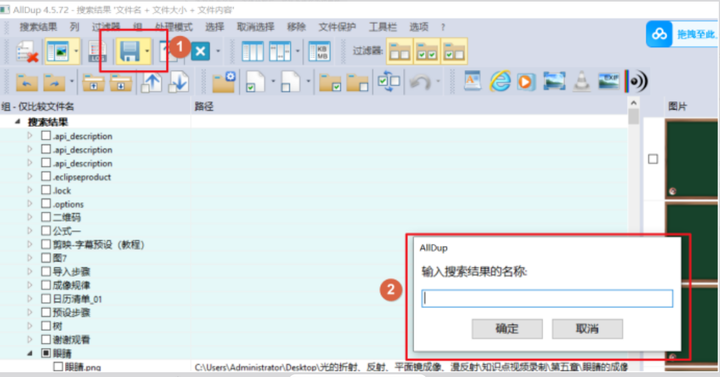Check the 公式一 group checkbox
The image size is (720, 377).
coord(46,231)
